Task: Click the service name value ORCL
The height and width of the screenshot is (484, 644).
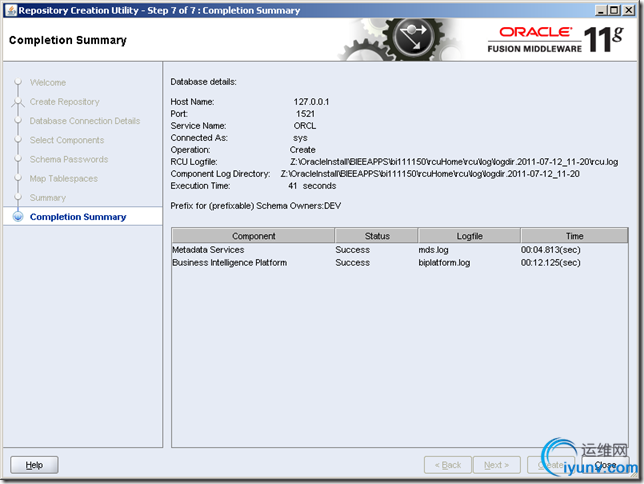Action: tap(305, 126)
